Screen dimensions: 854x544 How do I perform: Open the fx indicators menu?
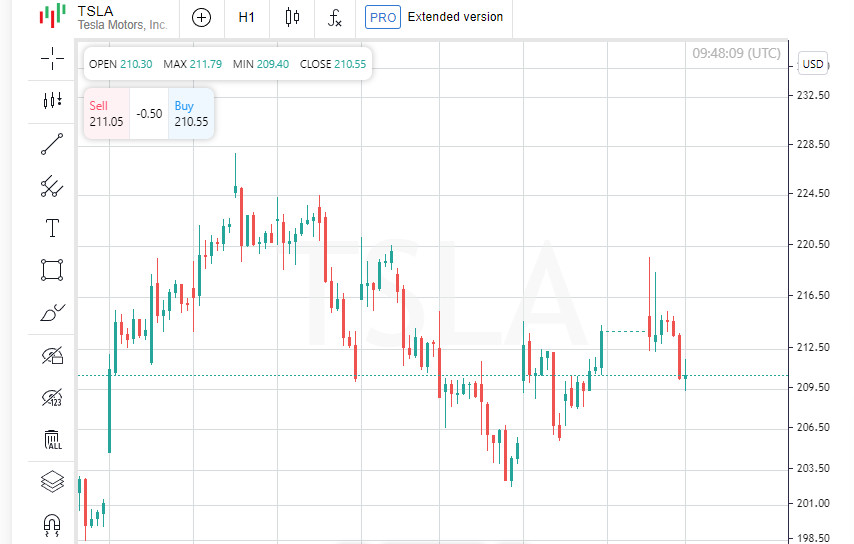click(334, 18)
